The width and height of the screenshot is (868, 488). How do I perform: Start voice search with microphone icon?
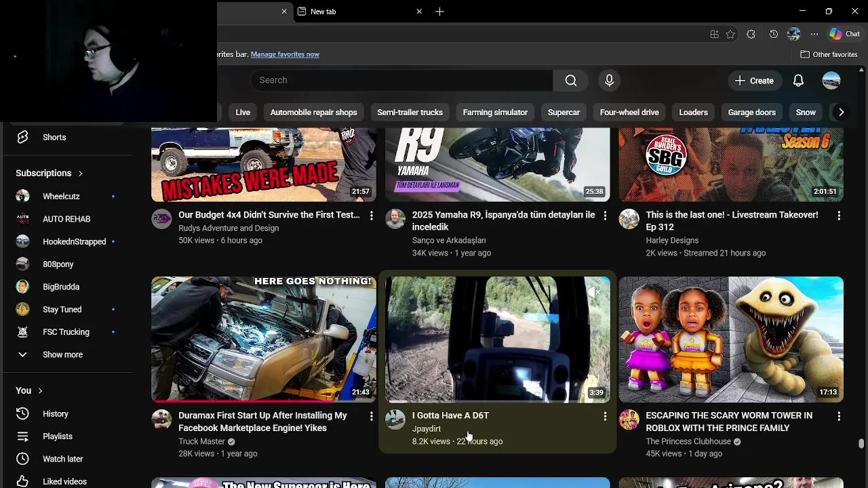[x=609, y=80]
